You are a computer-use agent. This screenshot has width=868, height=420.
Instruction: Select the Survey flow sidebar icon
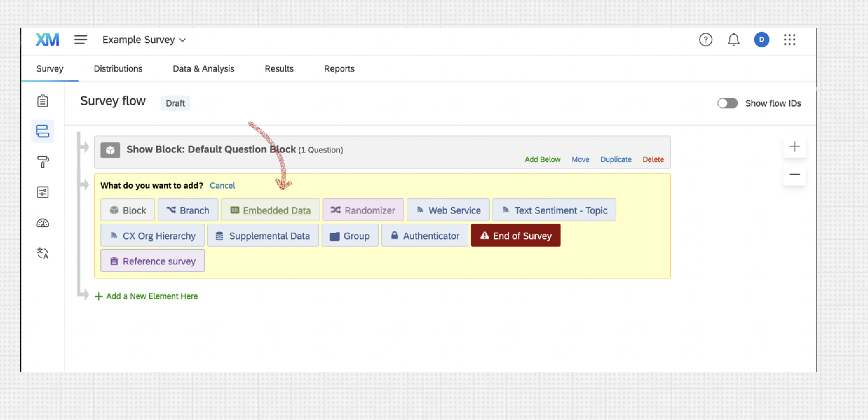(43, 131)
